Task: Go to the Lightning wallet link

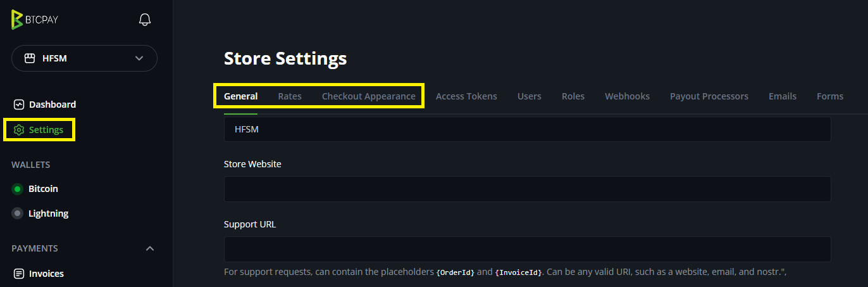Action: pos(48,214)
